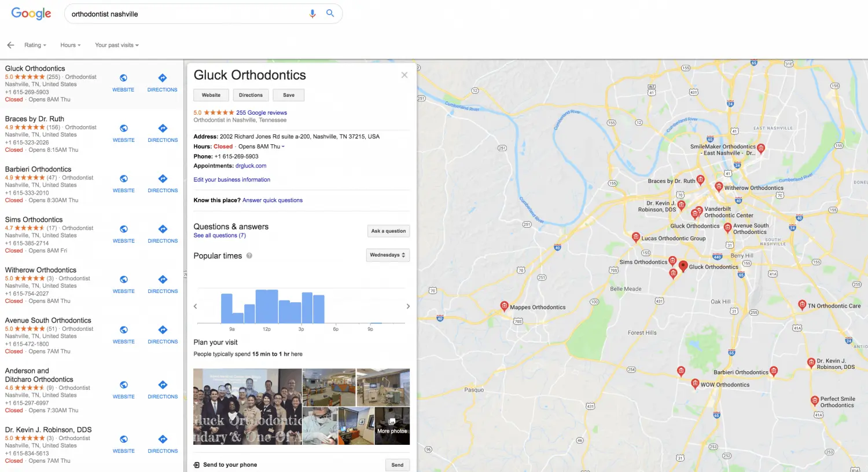The image size is (868, 472).
Task: Get directions icon for Braces by Dr. Ruth
Action: pos(163,128)
